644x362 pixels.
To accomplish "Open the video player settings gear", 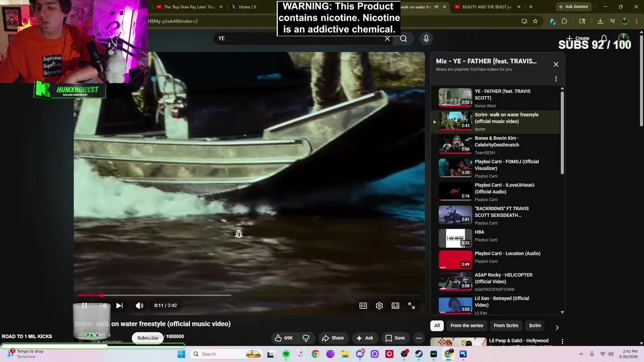I will coord(379,306).
